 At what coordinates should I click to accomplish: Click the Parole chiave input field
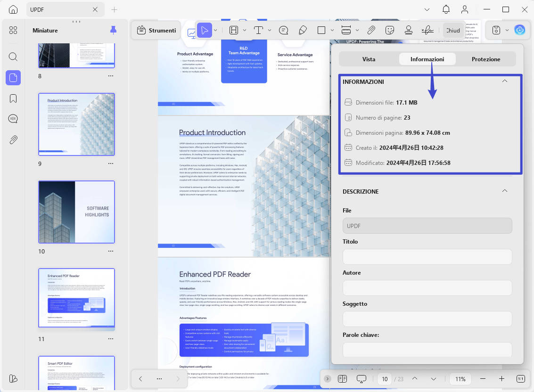pos(427,350)
